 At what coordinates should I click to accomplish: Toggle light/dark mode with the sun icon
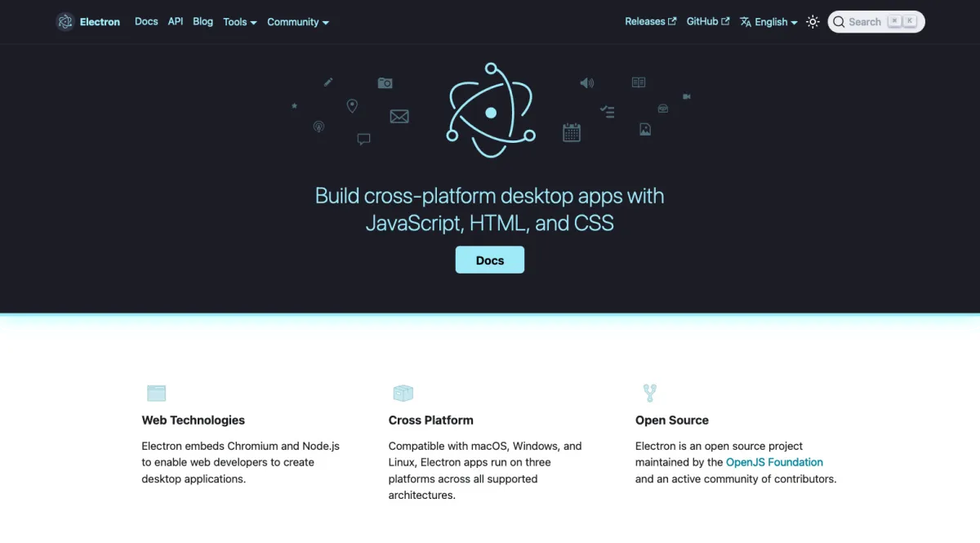click(x=813, y=22)
